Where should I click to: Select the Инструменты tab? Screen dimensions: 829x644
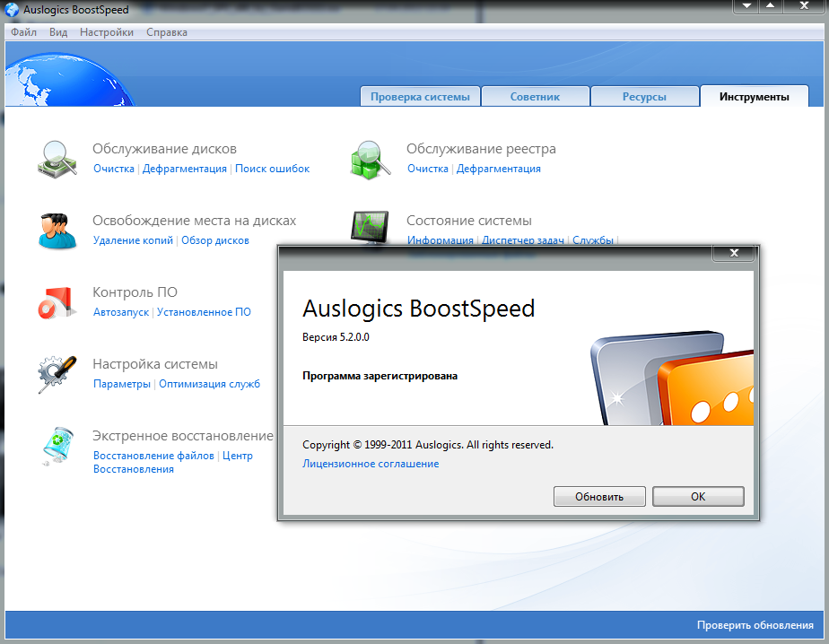pos(755,97)
